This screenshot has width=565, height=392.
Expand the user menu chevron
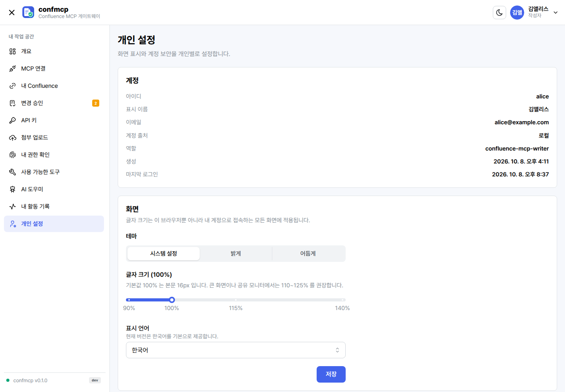pos(556,13)
